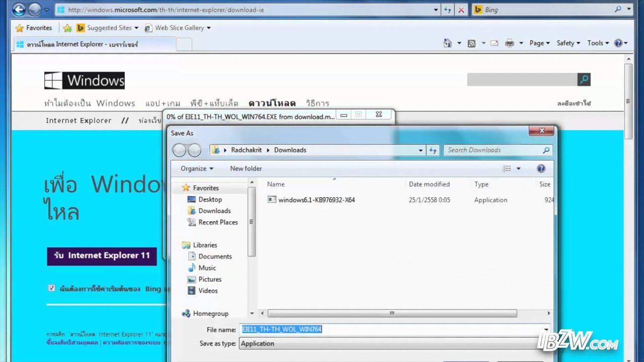Viewport: 644px width, 362px height.
Task: Open the Save As path history dropdown
Action: point(421,150)
